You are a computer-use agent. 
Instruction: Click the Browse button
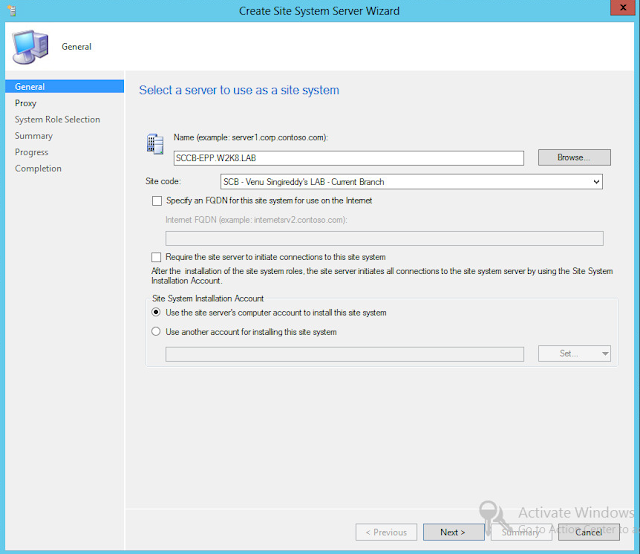coord(574,157)
